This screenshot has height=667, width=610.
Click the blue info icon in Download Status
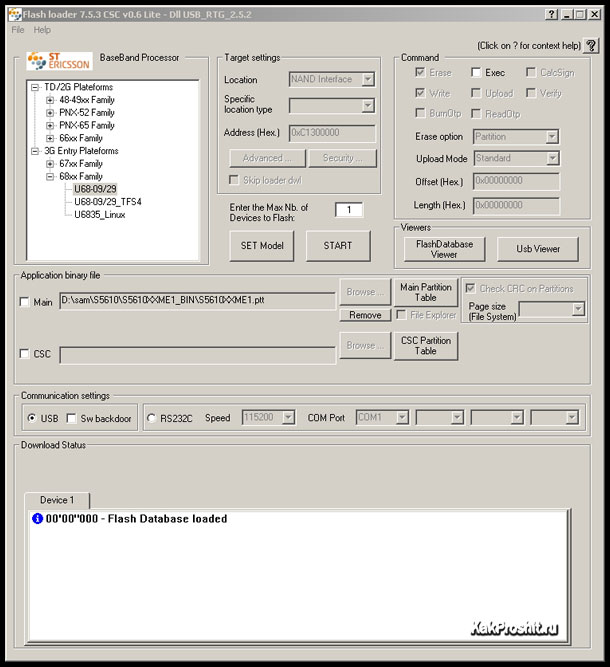[x=38, y=519]
